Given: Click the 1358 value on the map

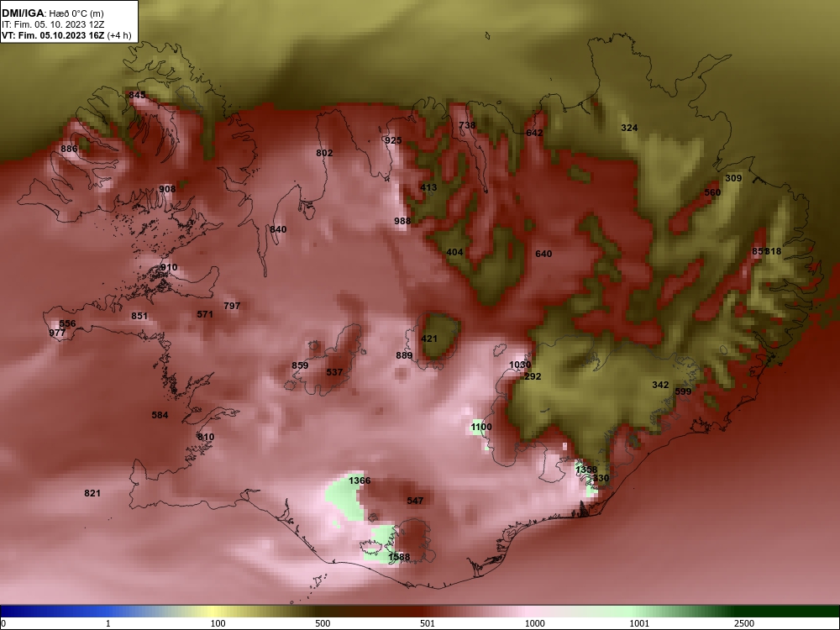Looking at the screenshot, I should point(586,470).
